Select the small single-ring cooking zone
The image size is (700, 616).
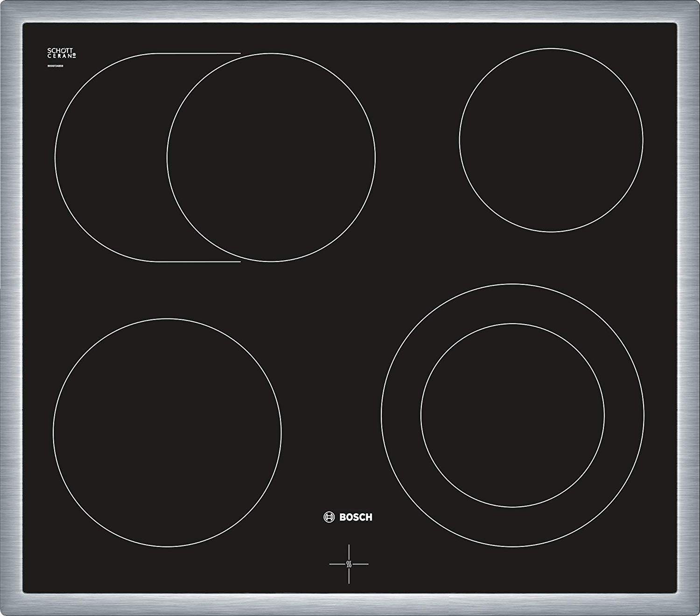click(551, 140)
